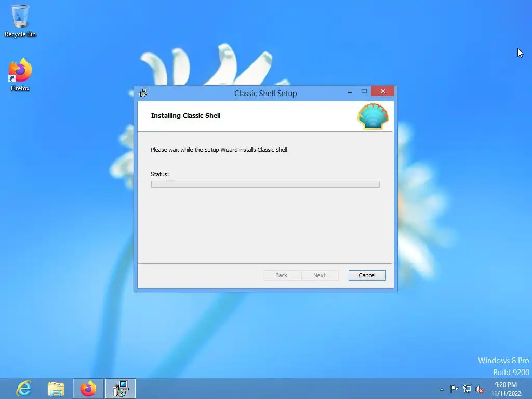Click the muted speaker volume icon
Image resolution: width=532 pixels, height=399 pixels.
(480, 389)
